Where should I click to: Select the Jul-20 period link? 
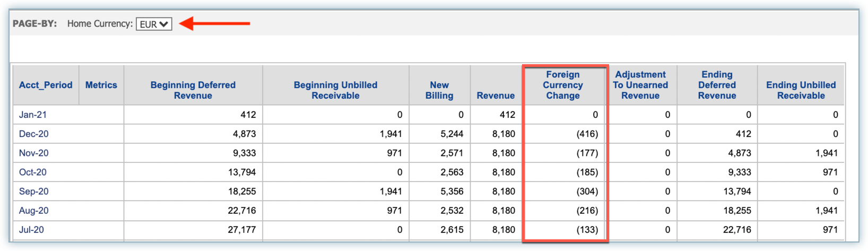coord(32,230)
